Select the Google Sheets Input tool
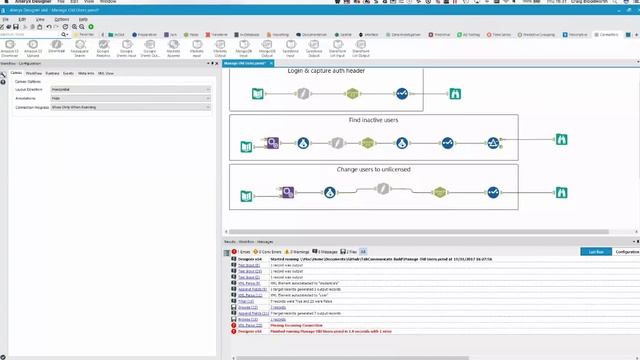 point(127,48)
